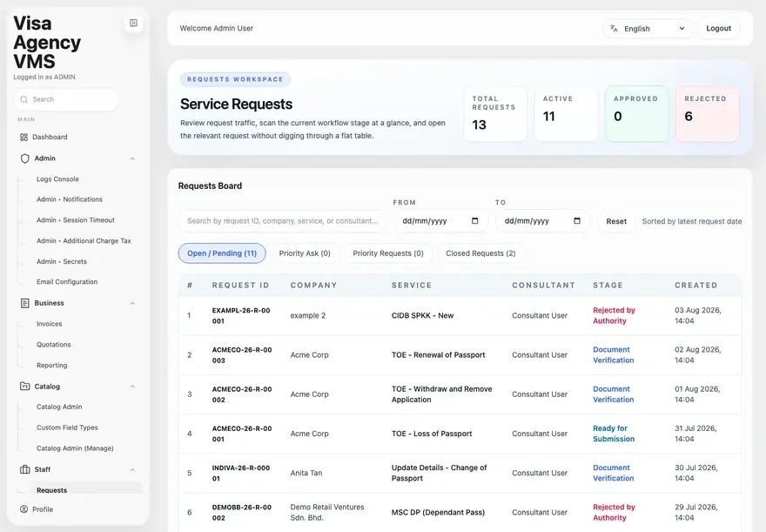Open the From date calendar picker icon
Screen dimensions: 766x532
[475, 221]
